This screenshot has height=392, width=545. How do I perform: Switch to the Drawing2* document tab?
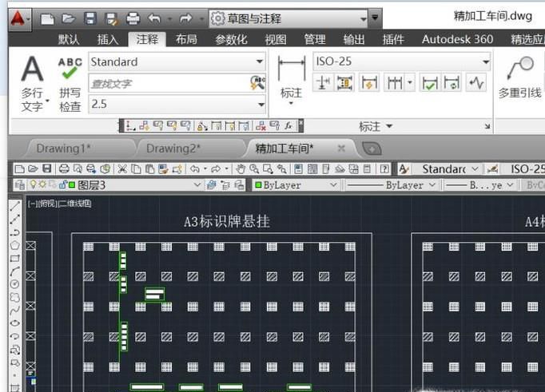click(173, 148)
